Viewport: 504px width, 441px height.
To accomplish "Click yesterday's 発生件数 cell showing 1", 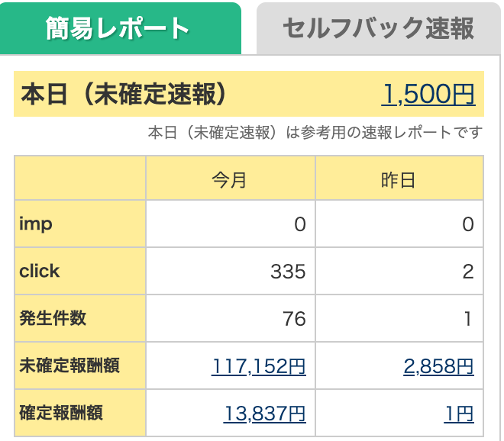I will tap(399, 318).
